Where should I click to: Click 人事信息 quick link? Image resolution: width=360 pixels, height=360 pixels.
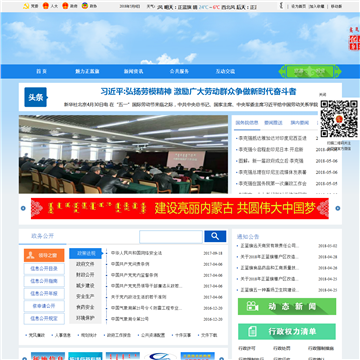63,335
